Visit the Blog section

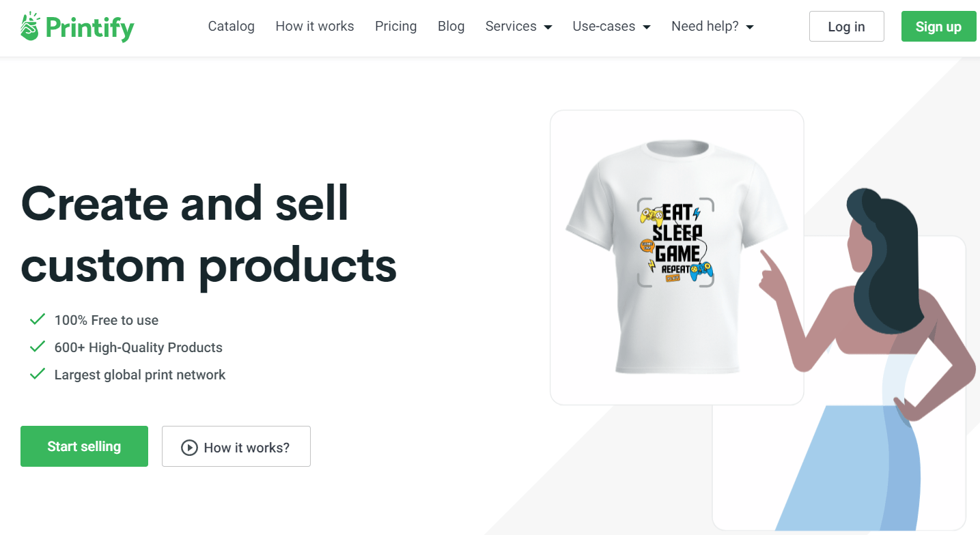(451, 27)
